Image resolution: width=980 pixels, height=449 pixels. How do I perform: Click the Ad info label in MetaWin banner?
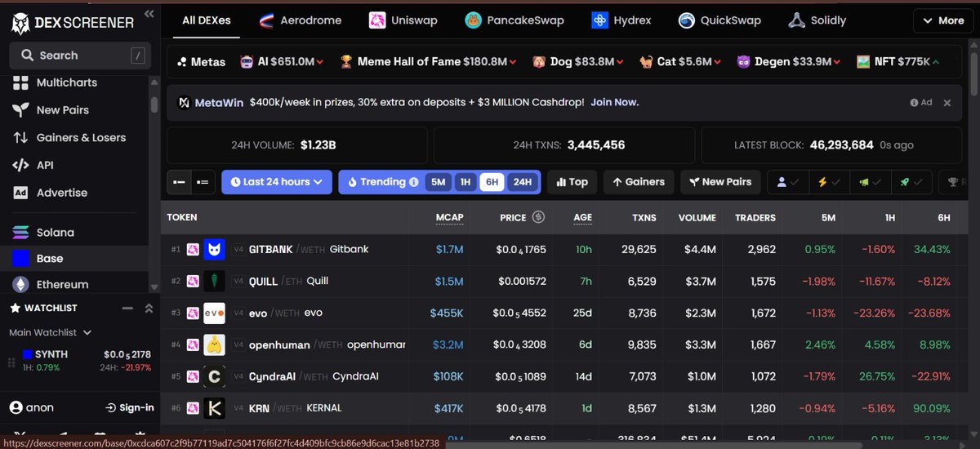point(920,103)
